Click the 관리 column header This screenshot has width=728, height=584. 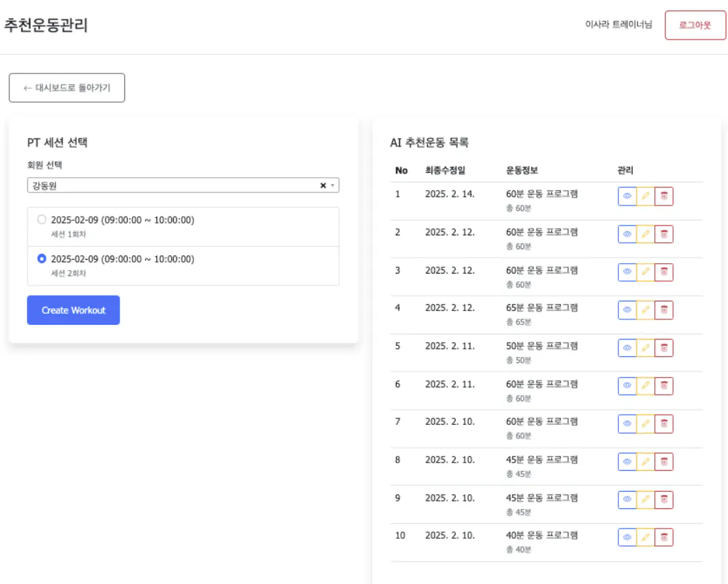[625, 170]
